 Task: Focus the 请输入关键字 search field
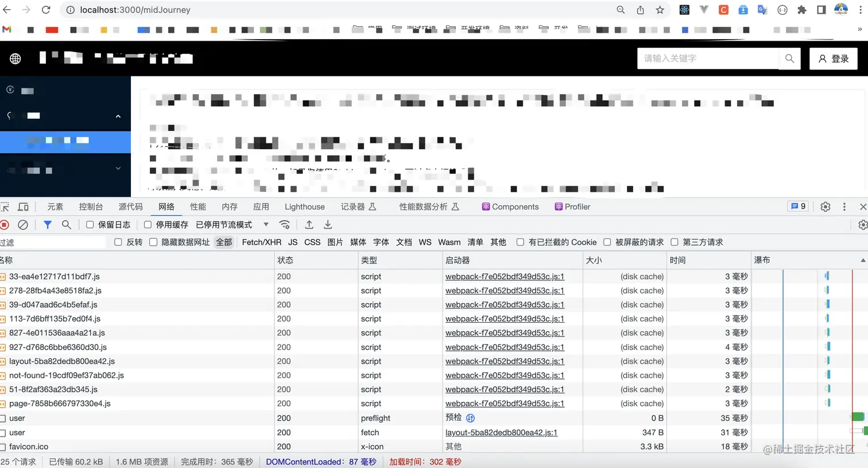coord(708,59)
